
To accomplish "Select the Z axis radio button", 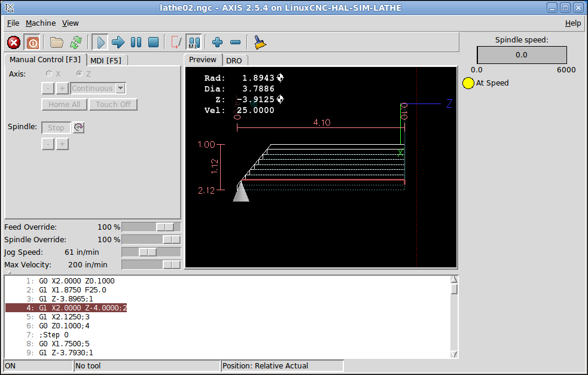I will click(x=79, y=74).
